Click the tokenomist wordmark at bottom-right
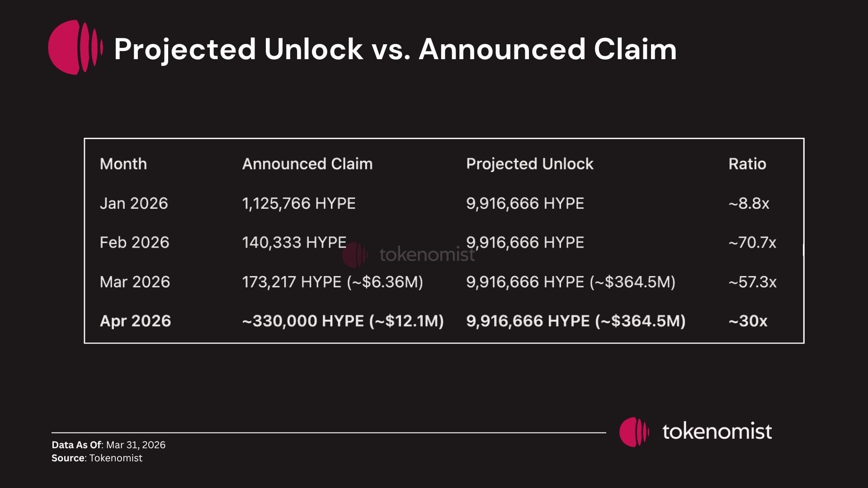The width and height of the screenshot is (868, 488). coord(717,432)
